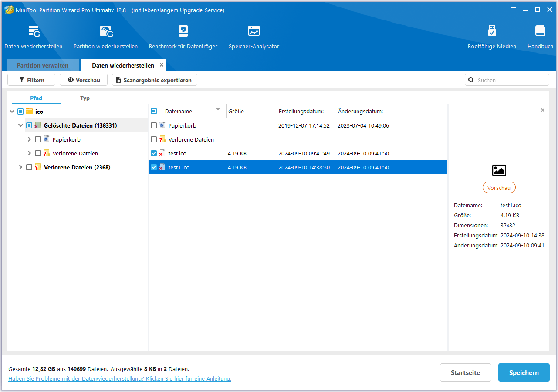Click the Speichern button

point(524,373)
